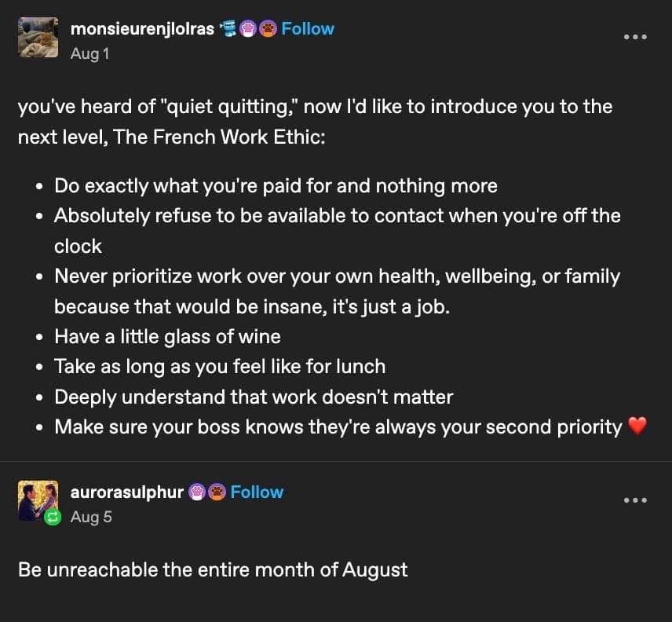The height and width of the screenshot is (622, 672).
Task: Visit the monsieurenjlolras blog name link
Action: 142,29
